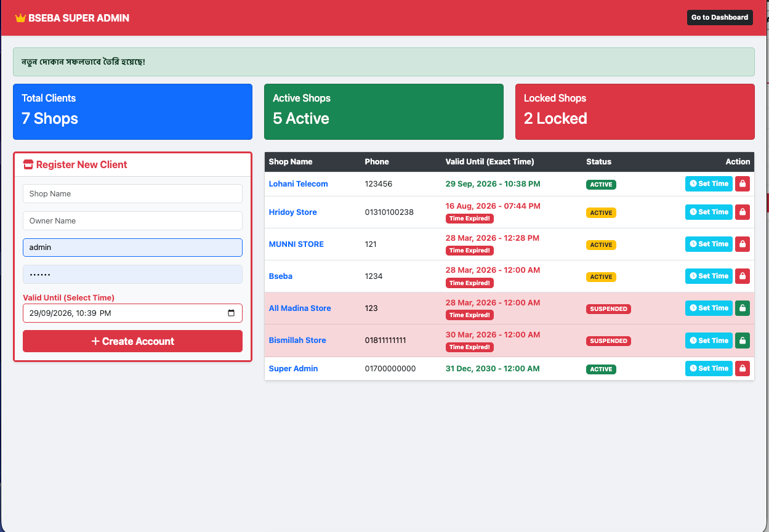Set Time for Super Admin
This screenshot has width=769, height=532.
tap(709, 368)
